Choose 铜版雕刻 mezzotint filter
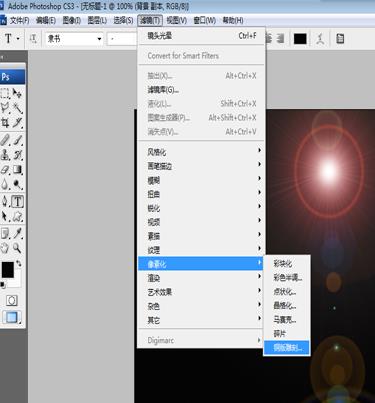Image resolution: width=375 pixels, height=403 pixels. [287, 347]
